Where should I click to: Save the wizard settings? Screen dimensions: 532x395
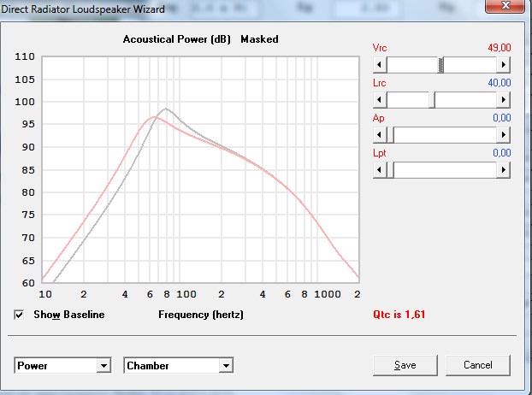point(405,365)
